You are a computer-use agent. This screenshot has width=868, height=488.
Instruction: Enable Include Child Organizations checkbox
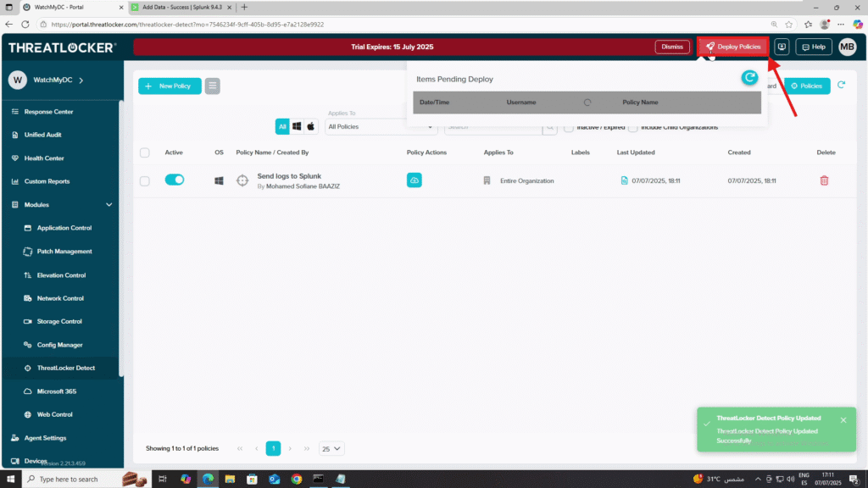tap(632, 128)
